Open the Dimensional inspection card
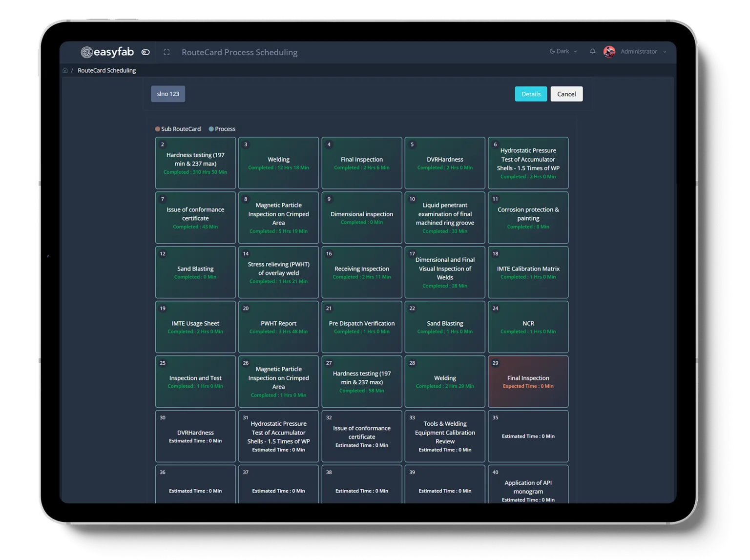The height and width of the screenshot is (560, 750). point(362,218)
